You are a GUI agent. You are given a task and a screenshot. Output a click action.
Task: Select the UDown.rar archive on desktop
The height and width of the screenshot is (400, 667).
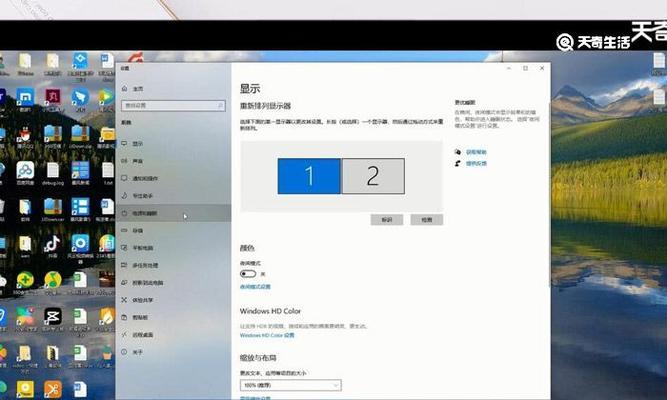(x=53, y=207)
